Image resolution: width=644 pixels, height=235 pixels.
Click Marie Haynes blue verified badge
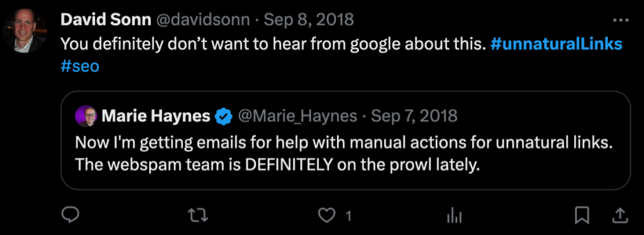tap(223, 116)
